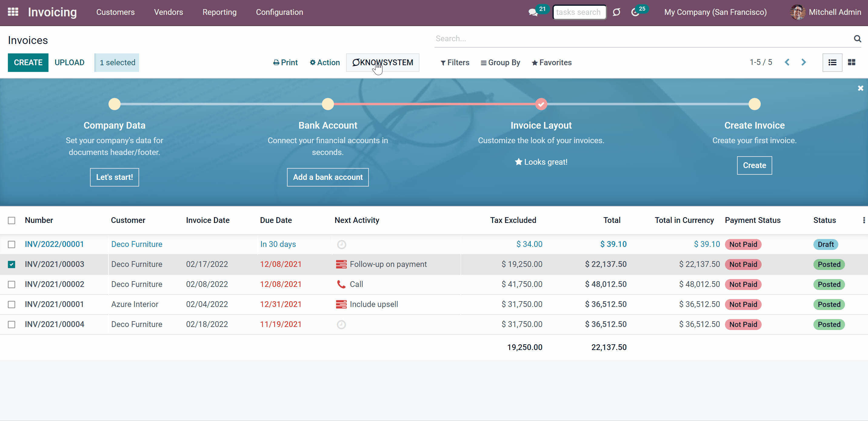868x421 pixels.
Task: Click the activities clock icon in navbar
Action: click(x=635, y=12)
